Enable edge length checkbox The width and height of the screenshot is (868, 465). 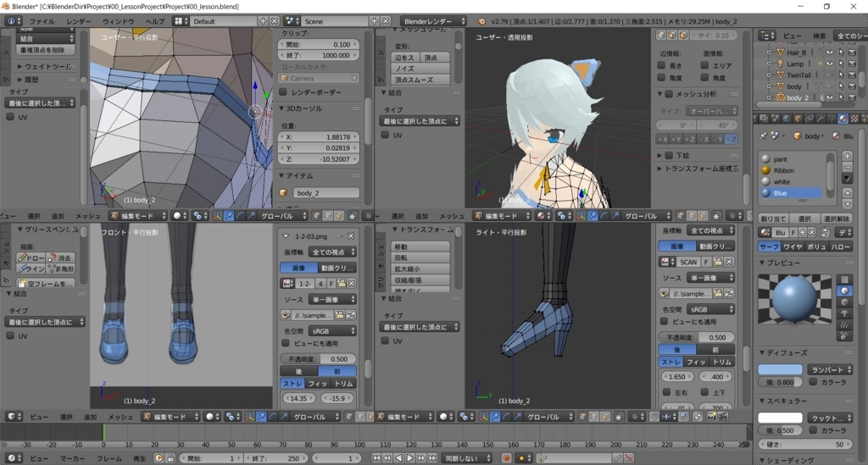pos(661,65)
